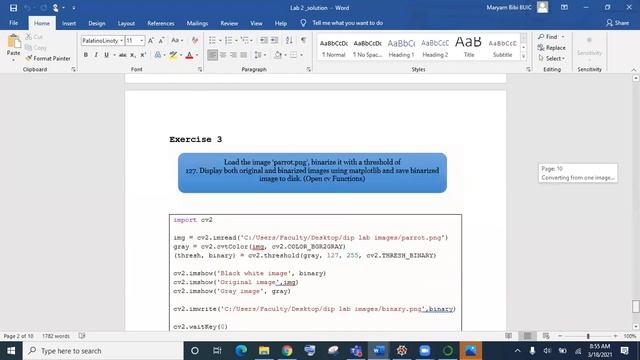This screenshot has height=360, width=640.
Task: Click the Multilevel List icon
Action: (x=245, y=40)
